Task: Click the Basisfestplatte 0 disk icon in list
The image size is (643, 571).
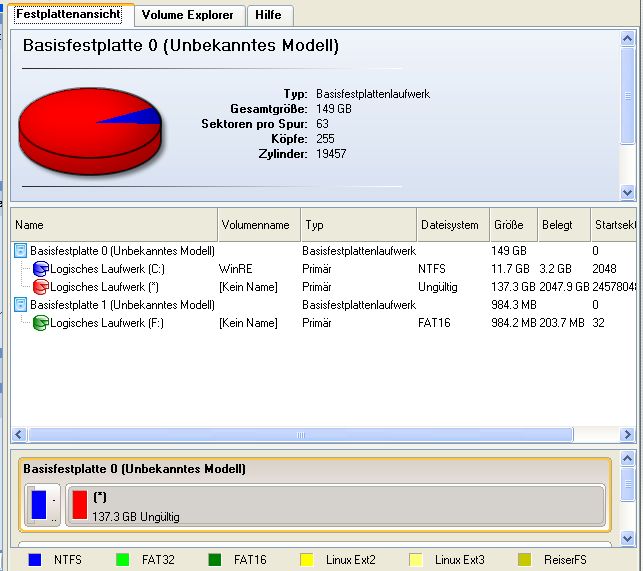Action: tap(21, 251)
